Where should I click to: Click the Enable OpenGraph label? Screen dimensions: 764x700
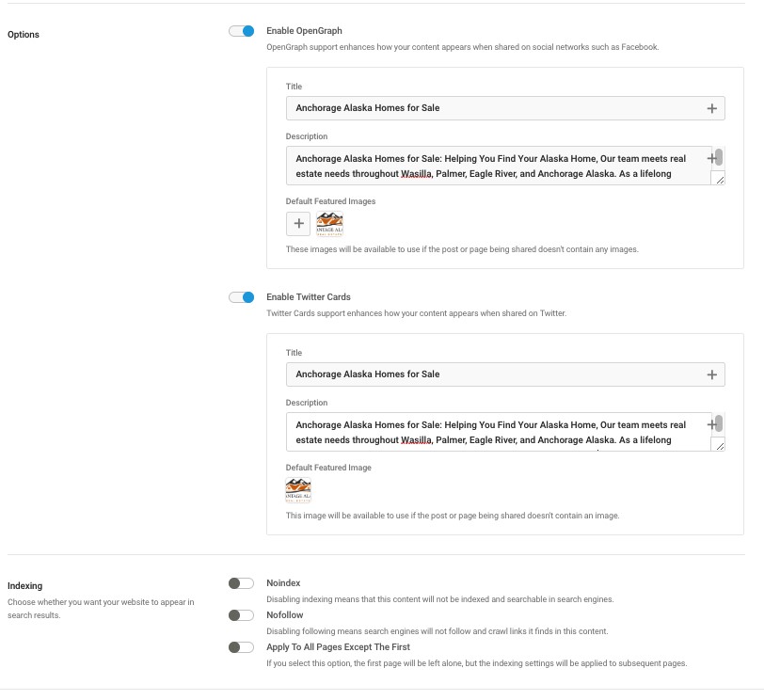(304, 31)
